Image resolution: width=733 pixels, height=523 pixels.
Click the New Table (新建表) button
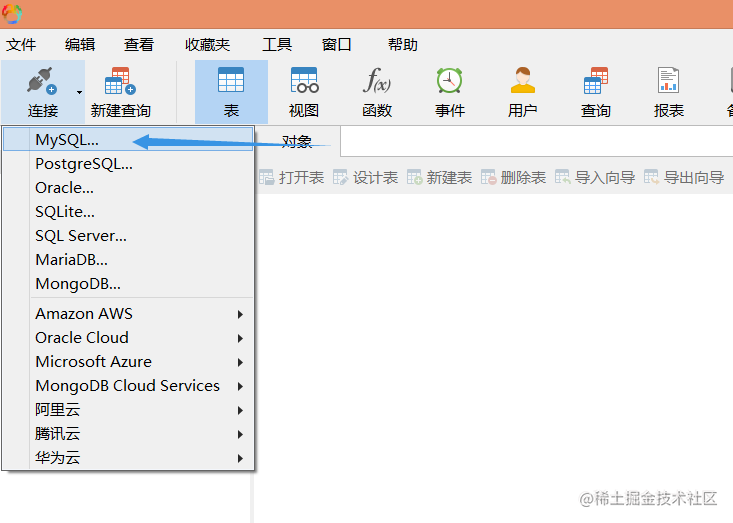(439, 178)
